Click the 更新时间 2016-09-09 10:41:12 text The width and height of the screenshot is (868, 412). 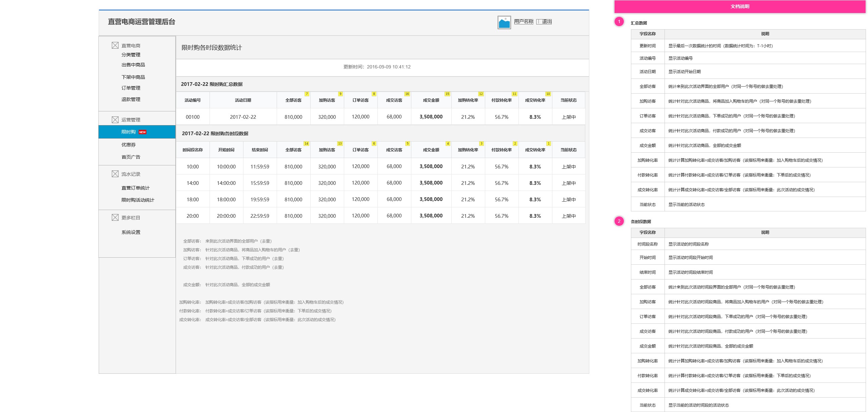point(377,67)
